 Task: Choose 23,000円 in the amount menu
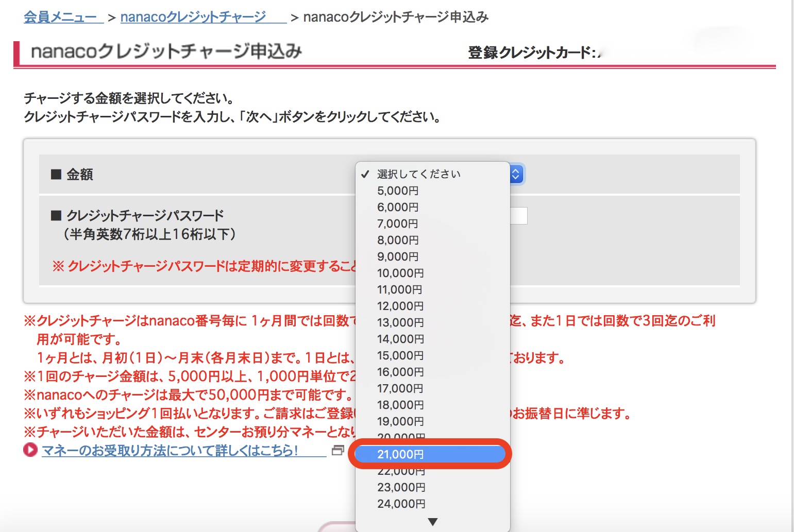pos(400,487)
